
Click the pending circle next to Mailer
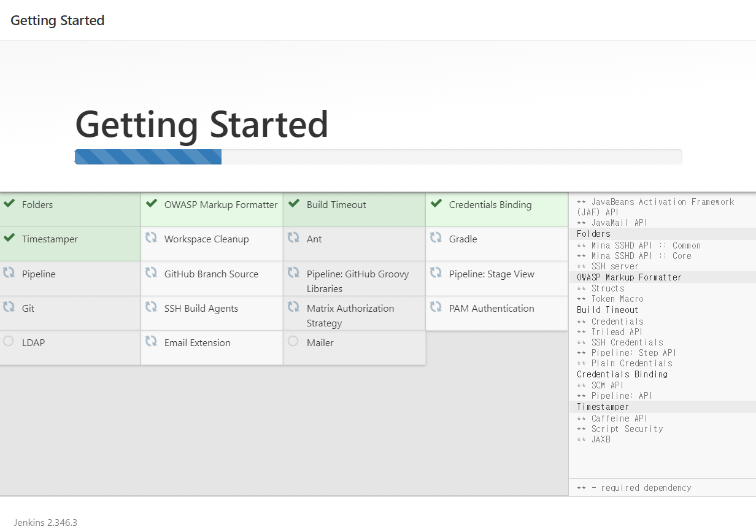pos(293,341)
